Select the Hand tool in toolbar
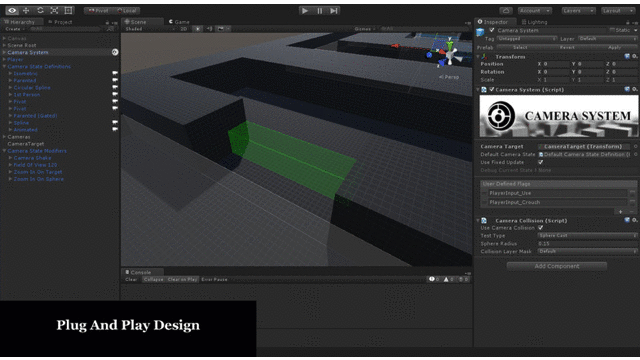 (12, 11)
